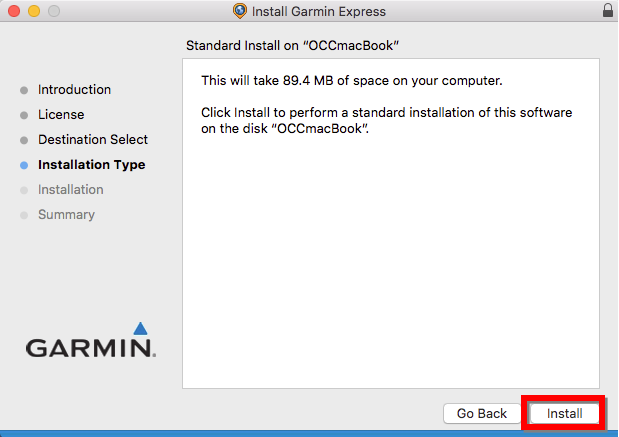Click the blue triangle above Garmin logo

tap(140, 328)
